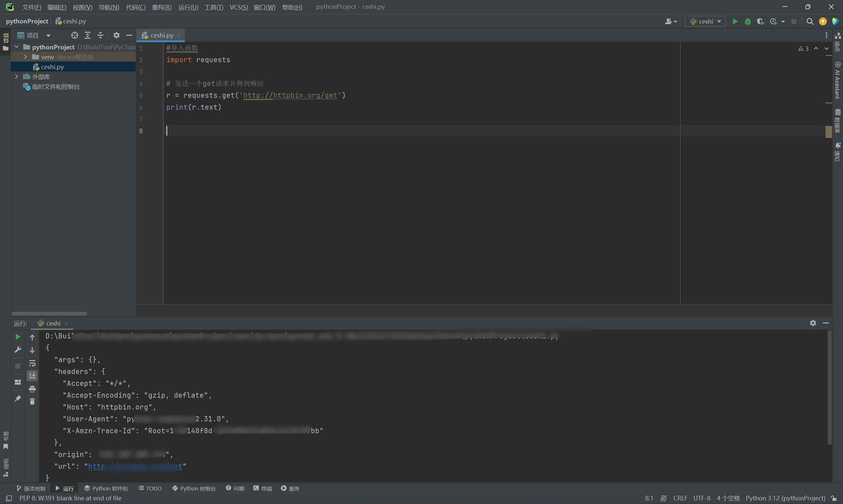
Task: Collapse all items in the project tree
Action: point(100,35)
